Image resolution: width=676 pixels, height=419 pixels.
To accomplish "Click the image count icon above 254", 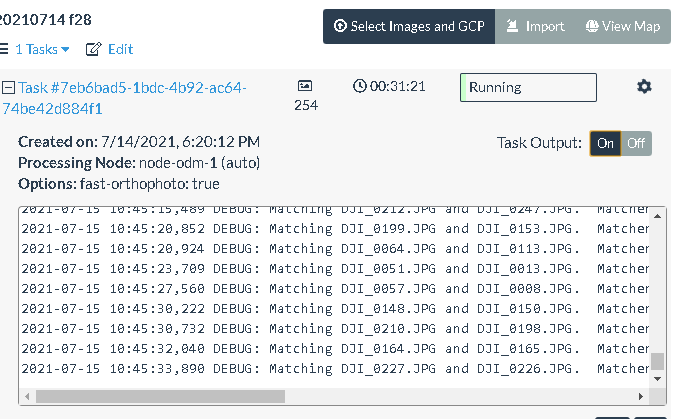I will 305,87.
